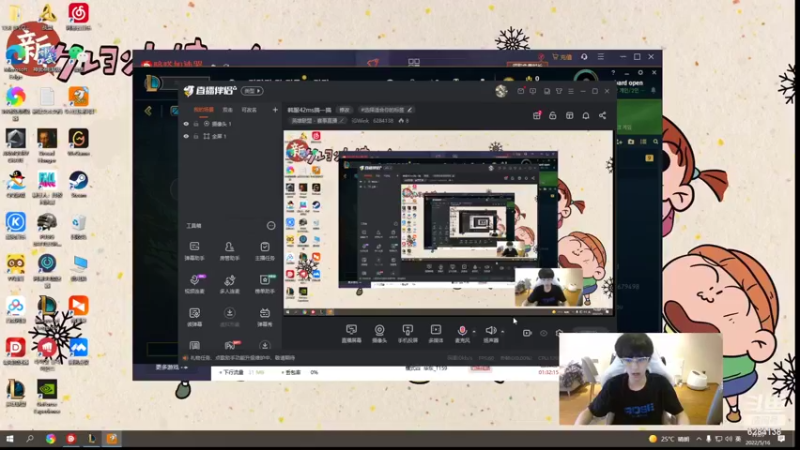This screenshot has height=450, width=800.
Task: Open the search magnifier in the green side panel
Action: [656, 142]
